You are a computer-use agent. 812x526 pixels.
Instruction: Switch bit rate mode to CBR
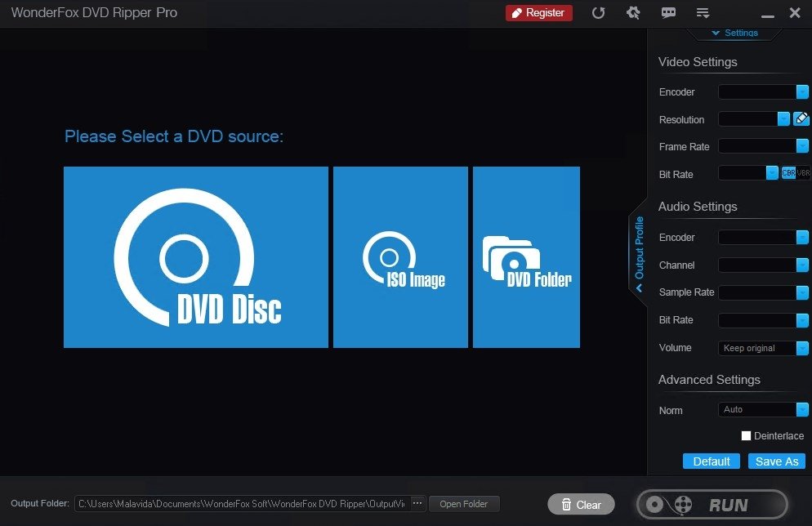[788, 173]
